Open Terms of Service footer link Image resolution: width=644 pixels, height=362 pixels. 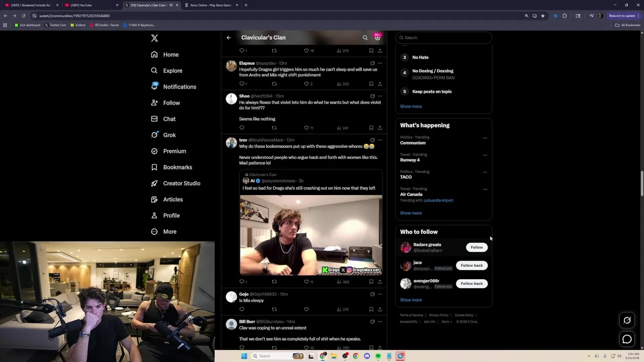[412, 315]
